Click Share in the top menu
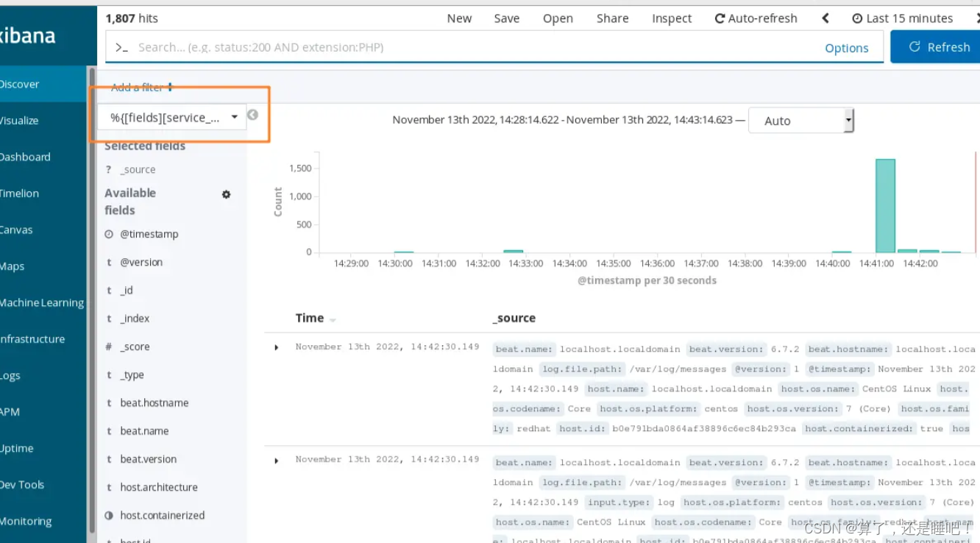Screen dimensions: 980x543 coord(612,18)
